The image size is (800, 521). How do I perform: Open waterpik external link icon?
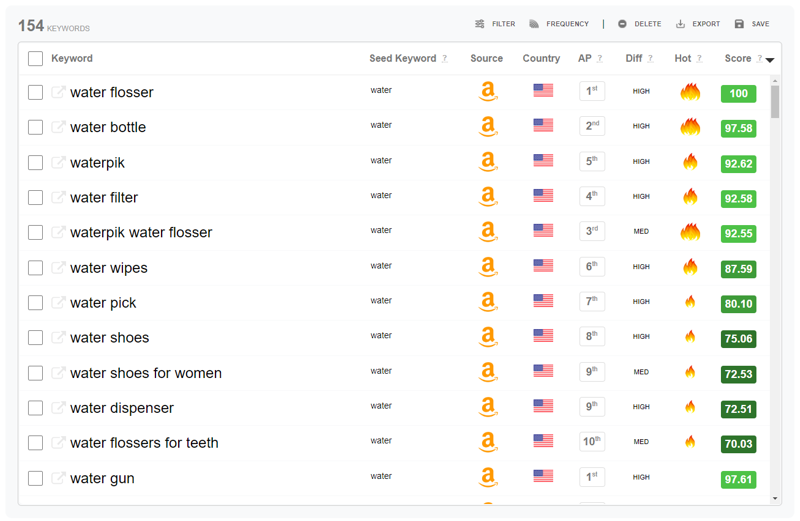58,162
